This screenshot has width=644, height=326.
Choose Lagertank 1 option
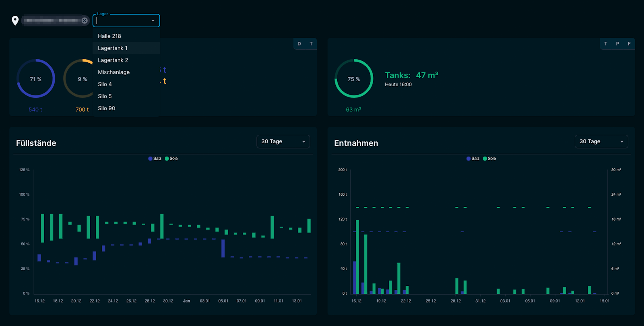[x=126, y=48]
